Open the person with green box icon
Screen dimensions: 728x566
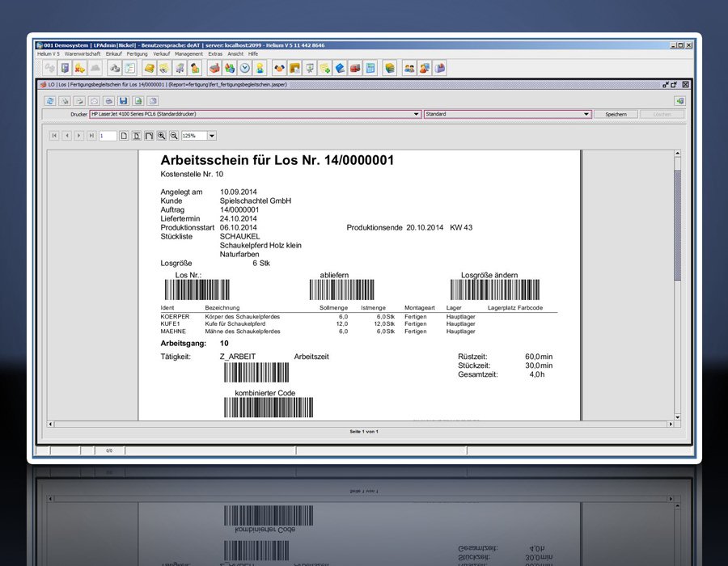click(x=195, y=68)
